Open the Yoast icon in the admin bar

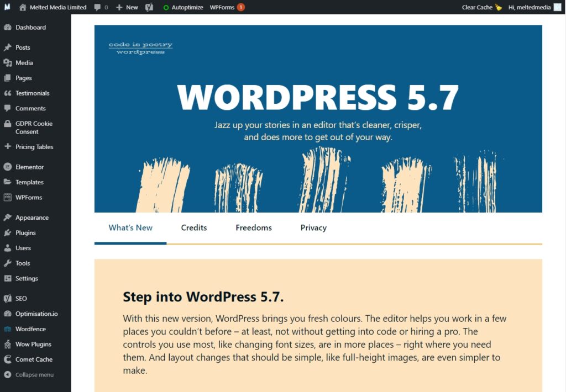(x=149, y=7)
